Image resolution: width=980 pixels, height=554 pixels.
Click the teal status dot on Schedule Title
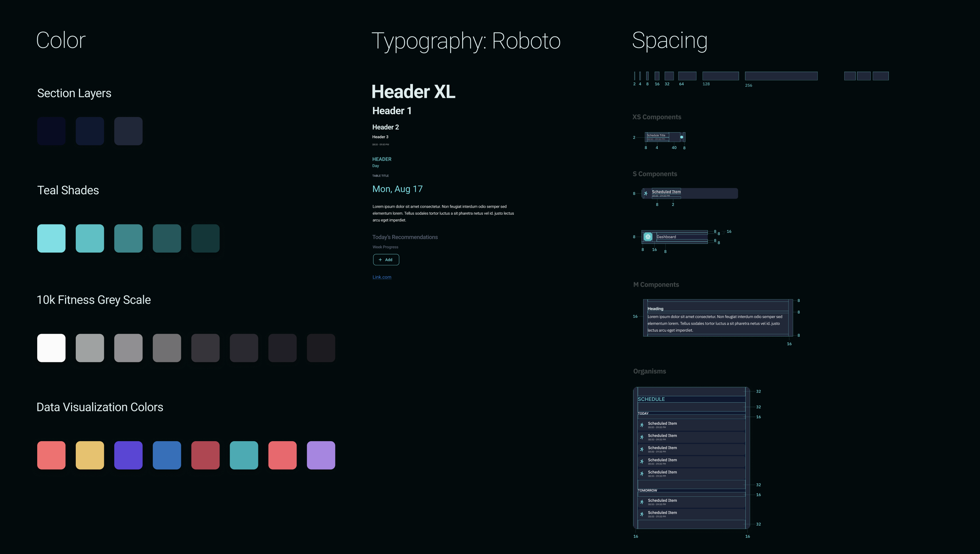[681, 137]
